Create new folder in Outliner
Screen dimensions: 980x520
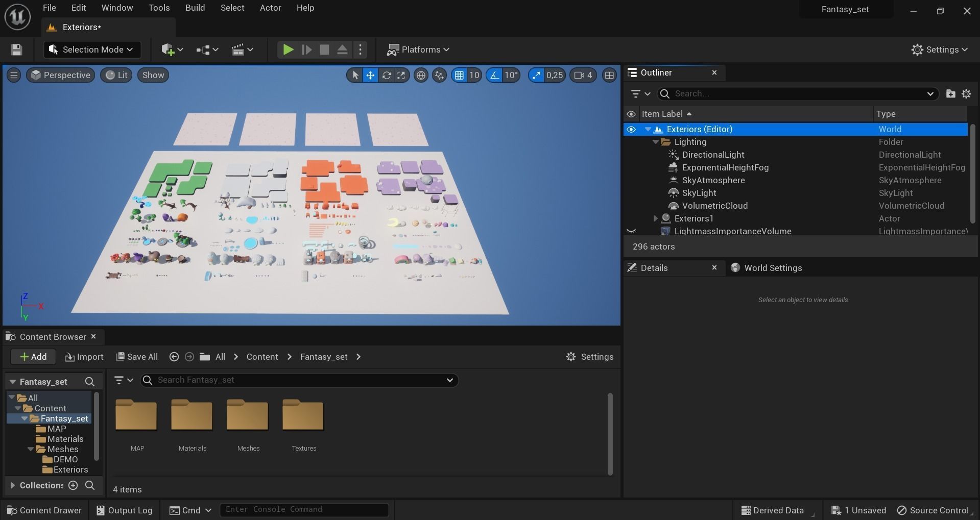click(x=950, y=94)
